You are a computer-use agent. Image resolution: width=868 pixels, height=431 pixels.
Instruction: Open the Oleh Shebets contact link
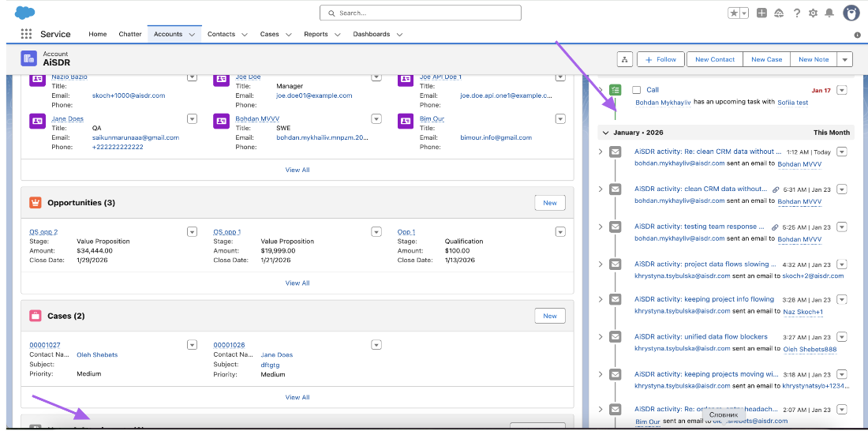[x=97, y=354]
